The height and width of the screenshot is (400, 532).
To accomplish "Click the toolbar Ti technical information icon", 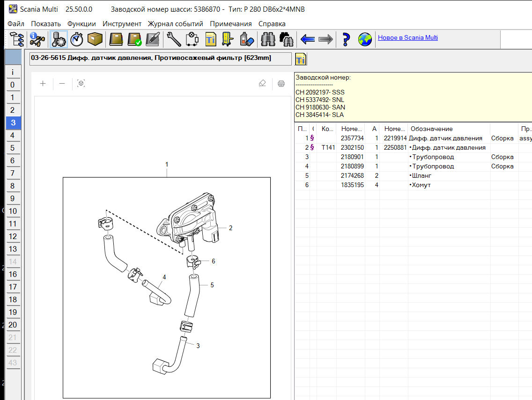I will point(211,39).
